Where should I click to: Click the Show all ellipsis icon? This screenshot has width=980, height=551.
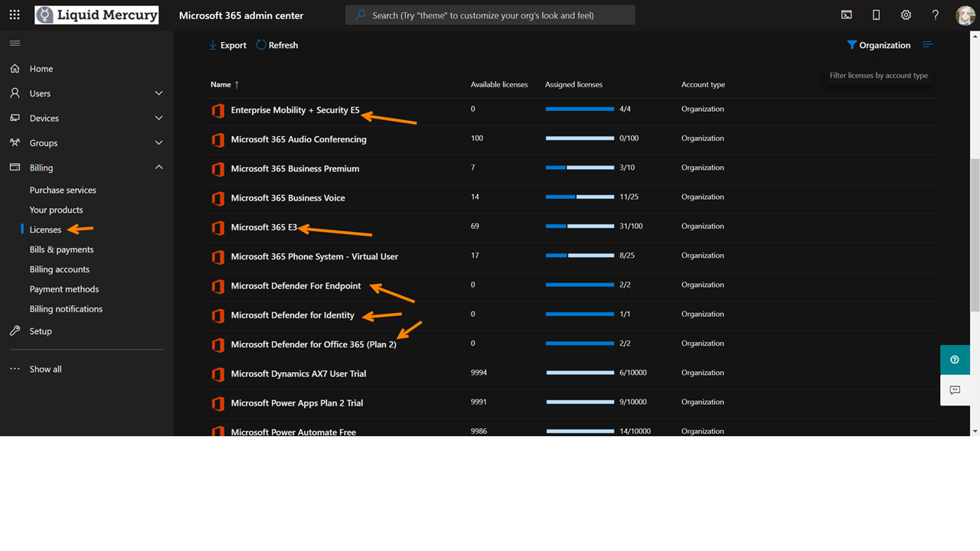point(15,369)
